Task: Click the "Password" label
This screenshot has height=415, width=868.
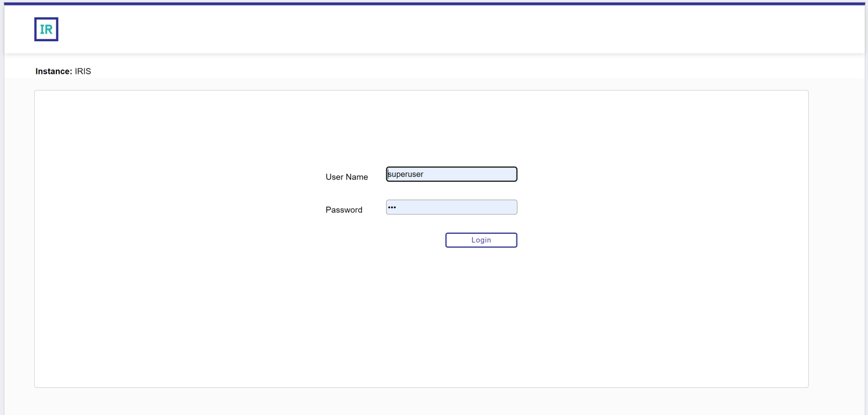Action: click(344, 210)
